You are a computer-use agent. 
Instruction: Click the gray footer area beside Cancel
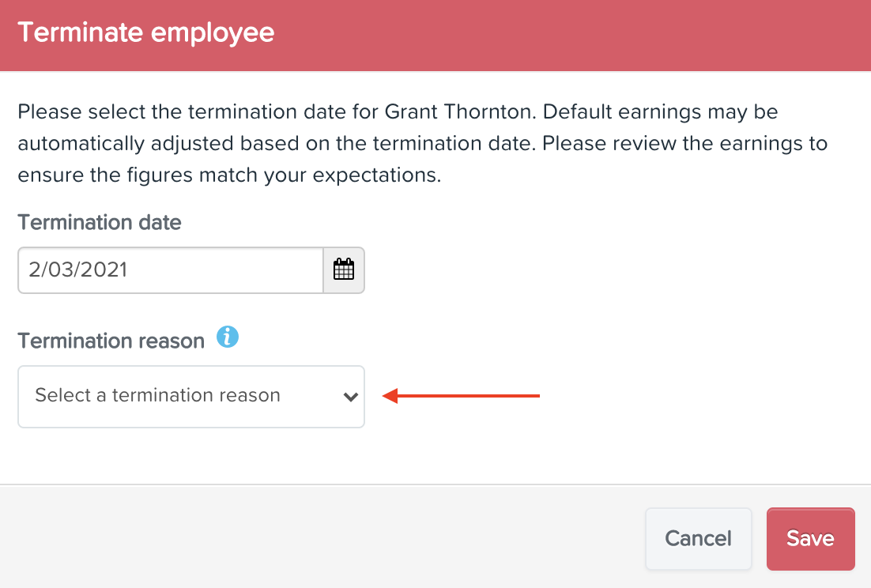pos(322,537)
